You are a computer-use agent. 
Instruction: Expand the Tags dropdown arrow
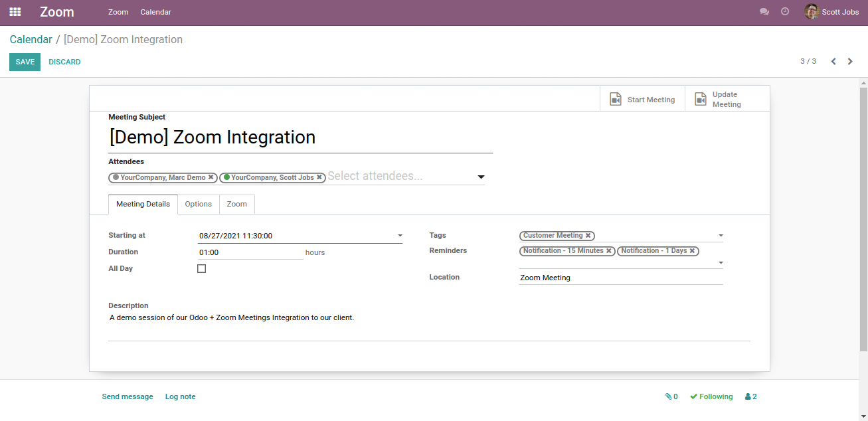point(721,236)
